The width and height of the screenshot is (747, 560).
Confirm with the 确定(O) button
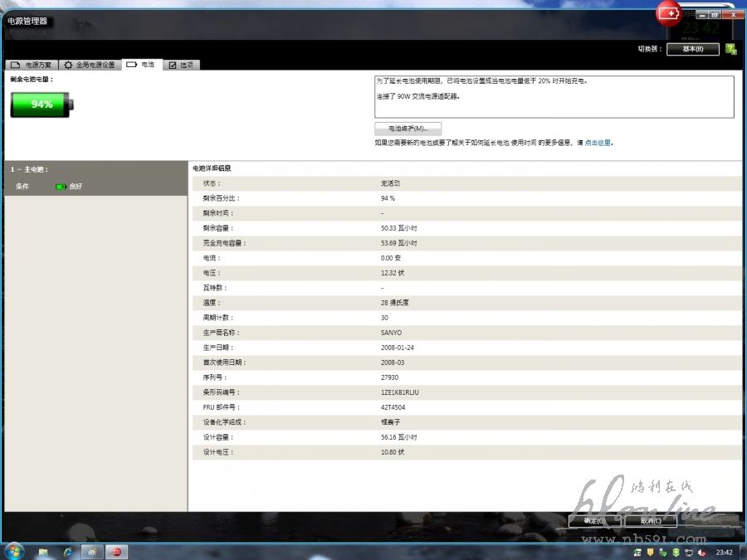pyautogui.click(x=594, y=521)
